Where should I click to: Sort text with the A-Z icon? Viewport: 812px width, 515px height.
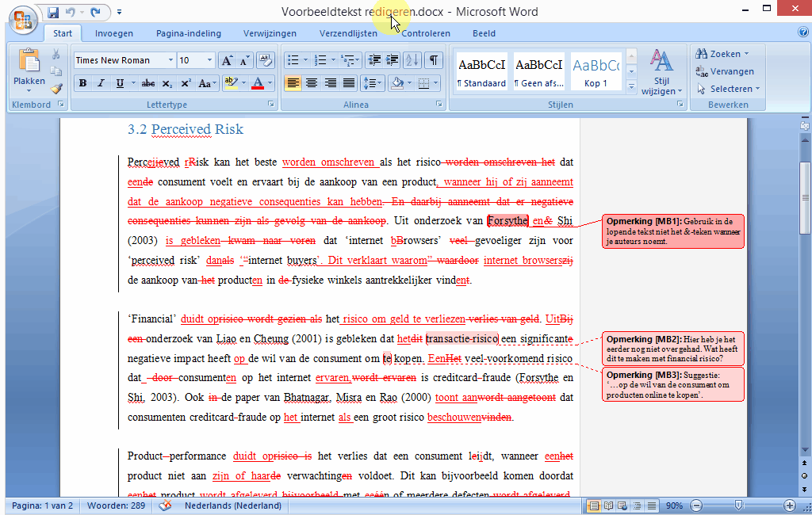point(412,60)
